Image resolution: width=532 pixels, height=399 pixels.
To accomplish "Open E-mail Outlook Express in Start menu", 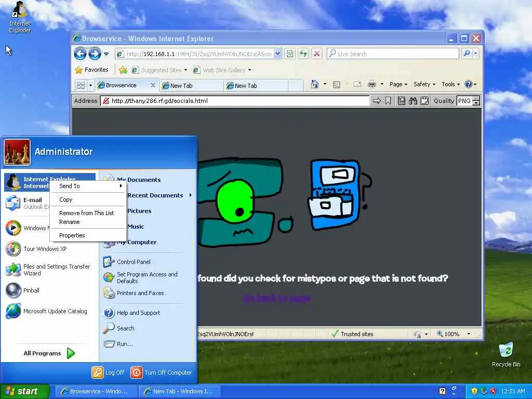I will pos(27,203).
